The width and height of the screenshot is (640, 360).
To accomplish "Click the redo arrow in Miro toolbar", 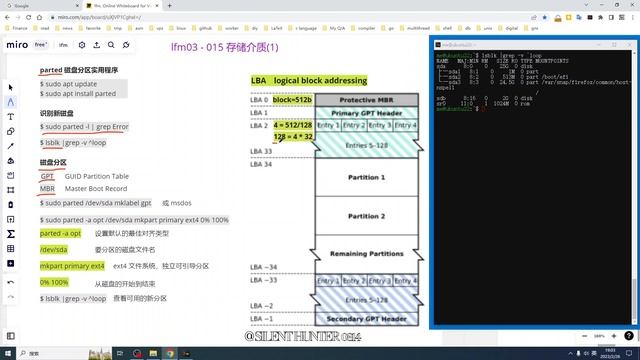I will (11, 297).
